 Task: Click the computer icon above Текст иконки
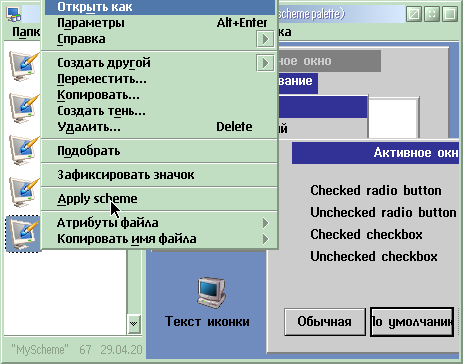pos(211,292)
